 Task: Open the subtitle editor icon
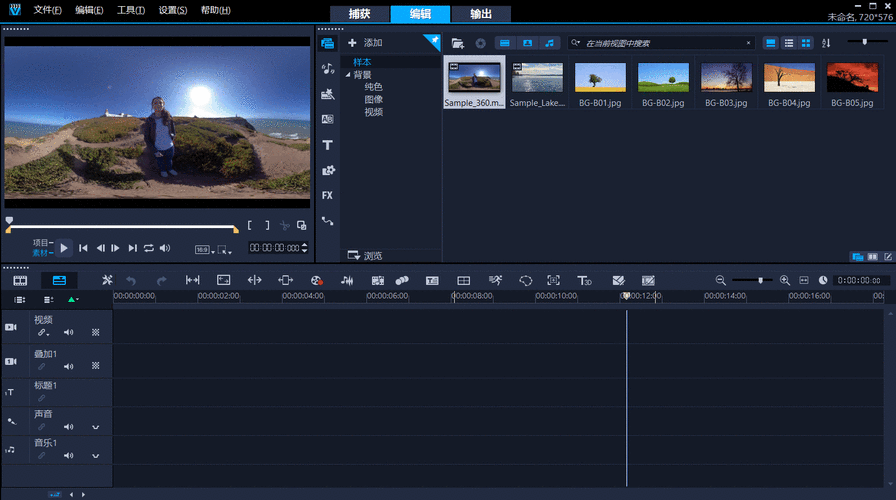pyautogui.click(x=432, y=281)
